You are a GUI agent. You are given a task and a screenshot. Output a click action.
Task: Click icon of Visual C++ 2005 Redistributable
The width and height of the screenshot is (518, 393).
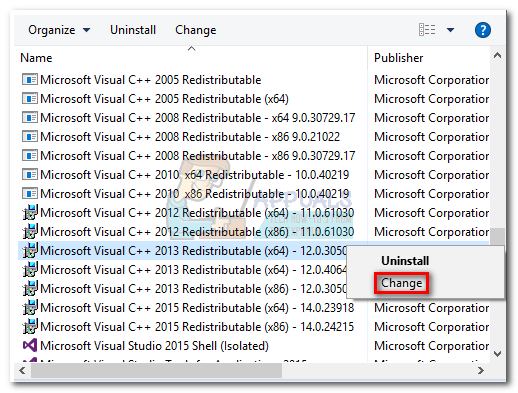(x=30, y=80)
